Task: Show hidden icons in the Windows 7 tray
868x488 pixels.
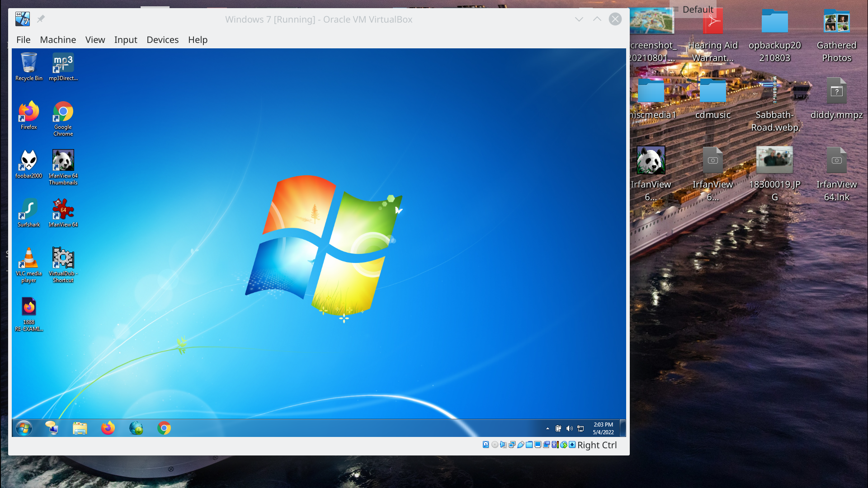Action: tap(547, 428)
